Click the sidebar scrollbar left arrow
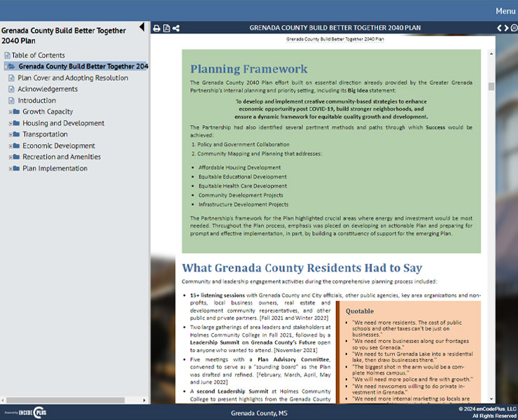Image resolution: width=518 pixels, height=420 pixels. tap(3, 400)
